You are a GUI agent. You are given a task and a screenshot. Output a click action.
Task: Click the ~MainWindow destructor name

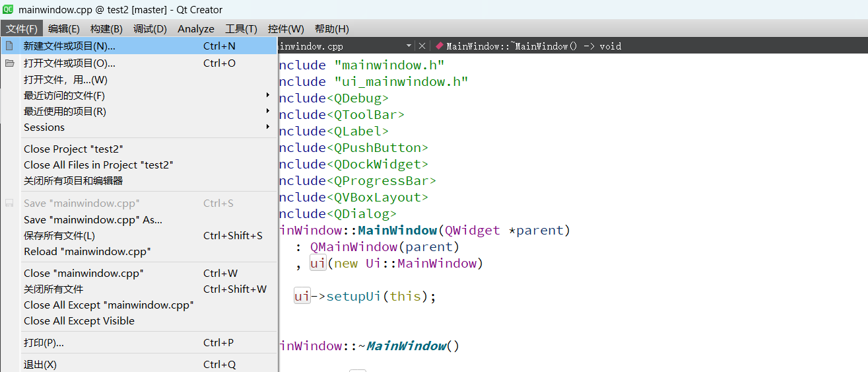click(x=403, y=346)
